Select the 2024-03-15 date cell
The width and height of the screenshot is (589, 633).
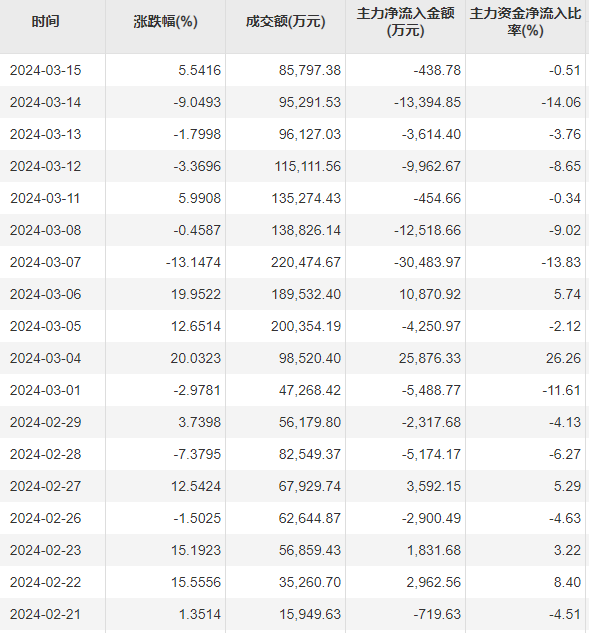pyautogui.click(x=46, y=70)
